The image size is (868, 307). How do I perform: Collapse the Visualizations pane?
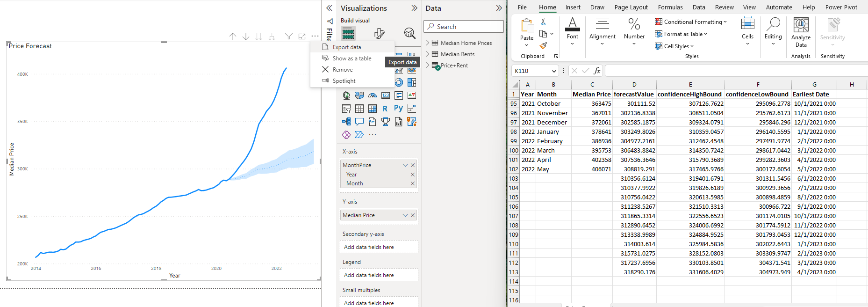[x=414, y=8]
